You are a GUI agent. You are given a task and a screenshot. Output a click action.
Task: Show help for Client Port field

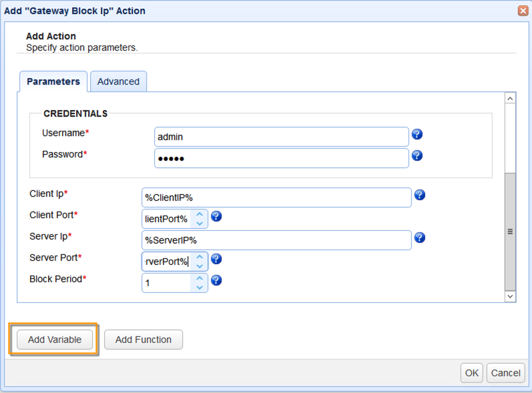tap(216, 216)
